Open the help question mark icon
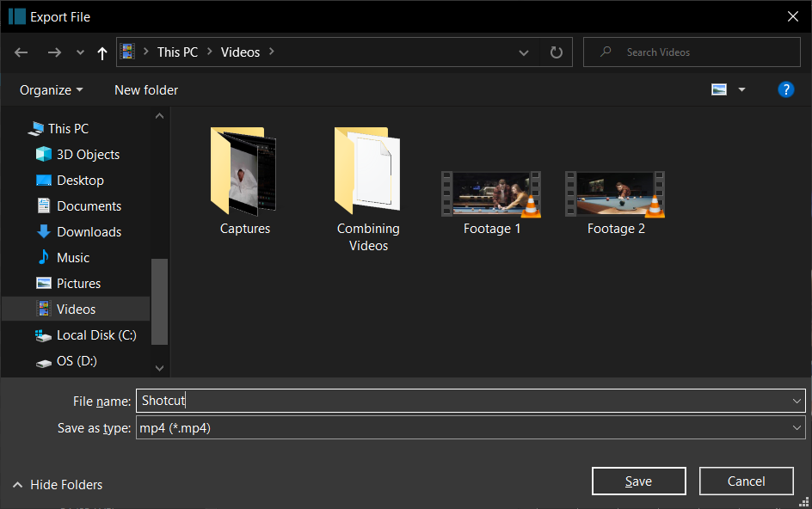The width and height of the screenshot is (812, 509). point(785,89)
